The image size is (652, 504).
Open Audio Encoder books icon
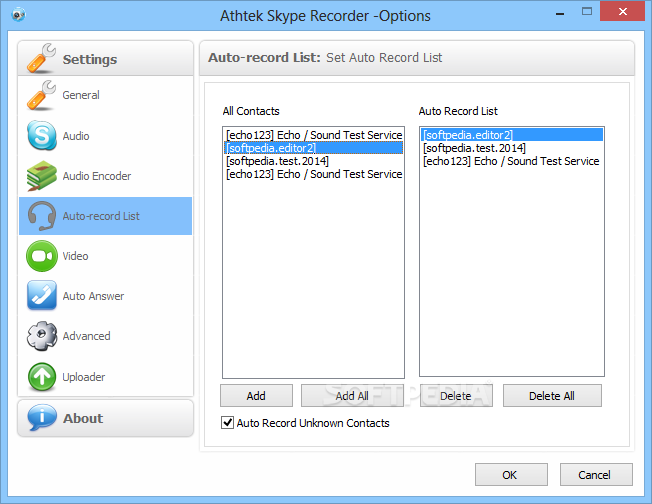[42, 176]
